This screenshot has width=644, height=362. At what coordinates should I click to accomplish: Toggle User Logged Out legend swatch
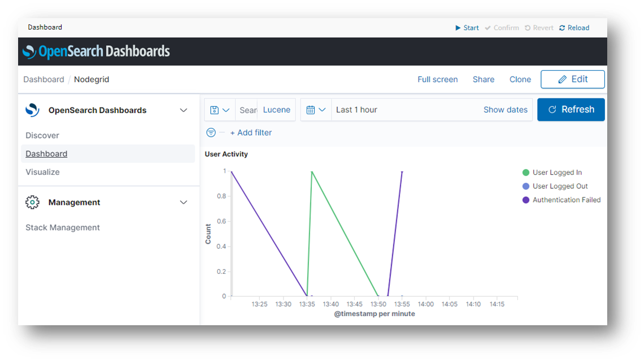coord(526,186)
